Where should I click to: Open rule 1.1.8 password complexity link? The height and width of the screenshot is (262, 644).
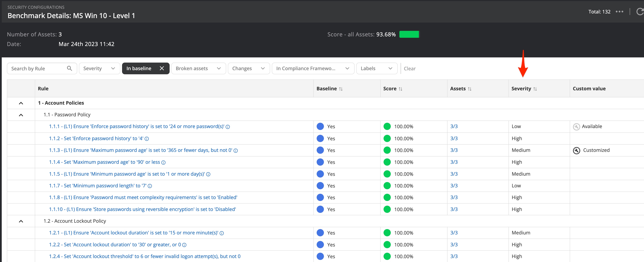coord(143,198)
